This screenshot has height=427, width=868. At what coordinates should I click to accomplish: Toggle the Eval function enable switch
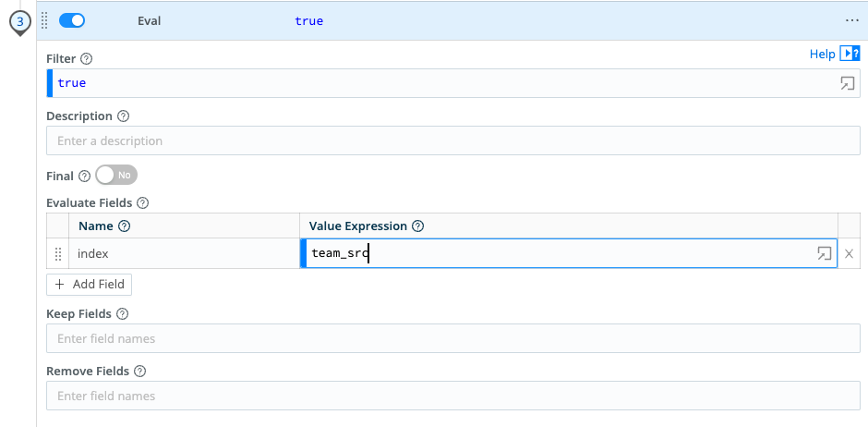72,21
